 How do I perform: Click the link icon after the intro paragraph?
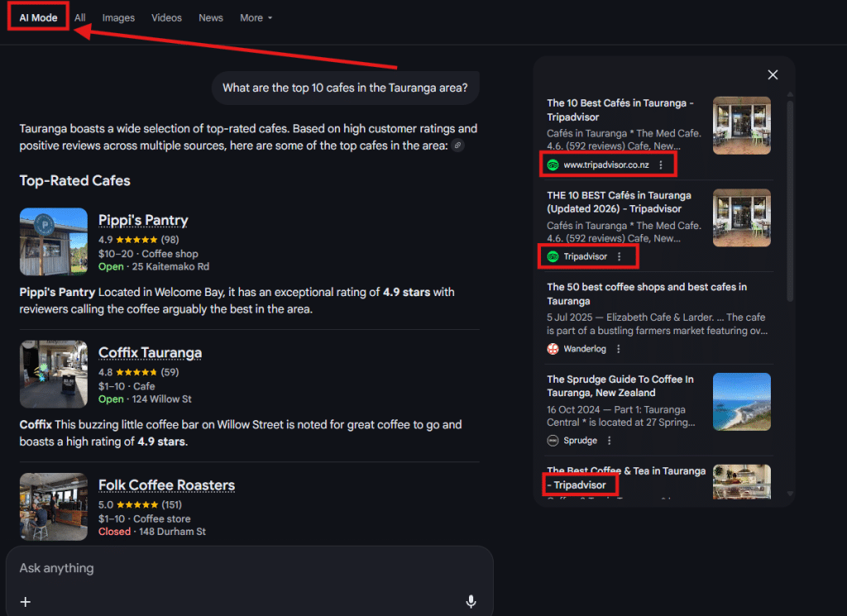[x=457, y=146]
